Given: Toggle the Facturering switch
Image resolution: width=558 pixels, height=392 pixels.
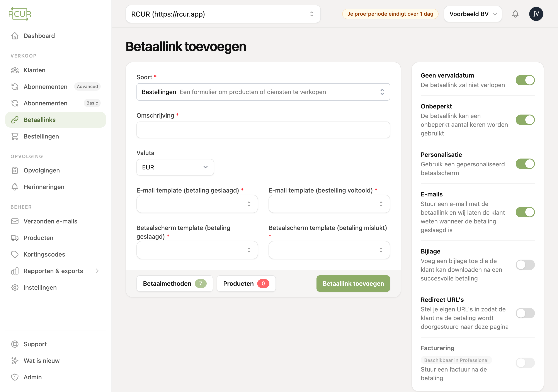Looking at the screenshot, I should tap(525, 363).
